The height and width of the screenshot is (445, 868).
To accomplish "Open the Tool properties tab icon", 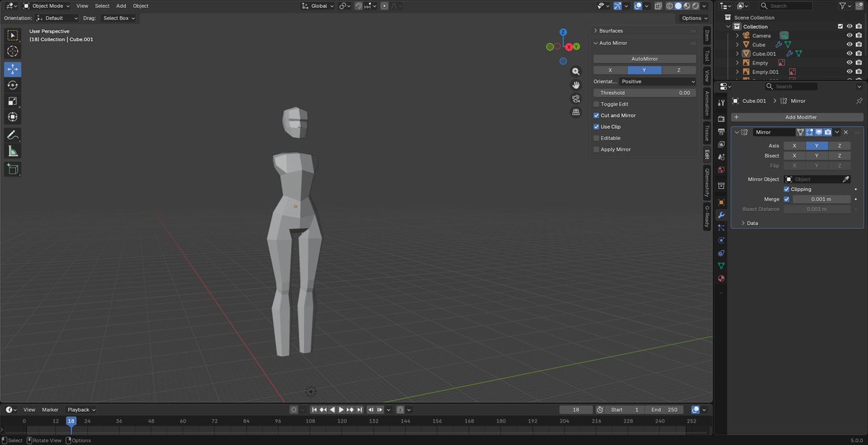I will coord(721,103).
